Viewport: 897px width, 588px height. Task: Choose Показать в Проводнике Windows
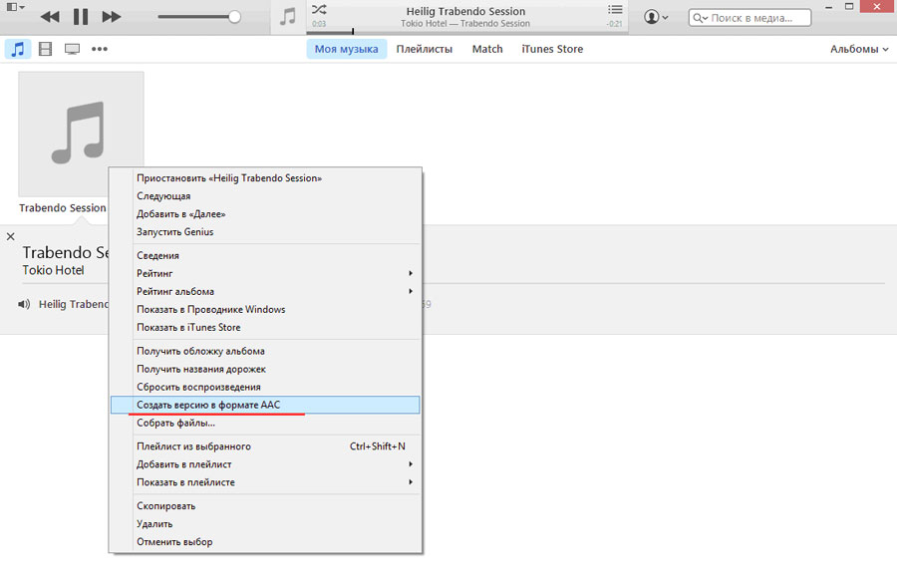(x=210, y=309)
